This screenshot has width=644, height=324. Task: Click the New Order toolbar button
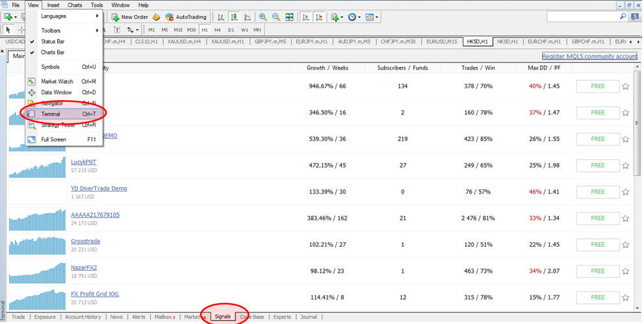(x=130, y=17)
